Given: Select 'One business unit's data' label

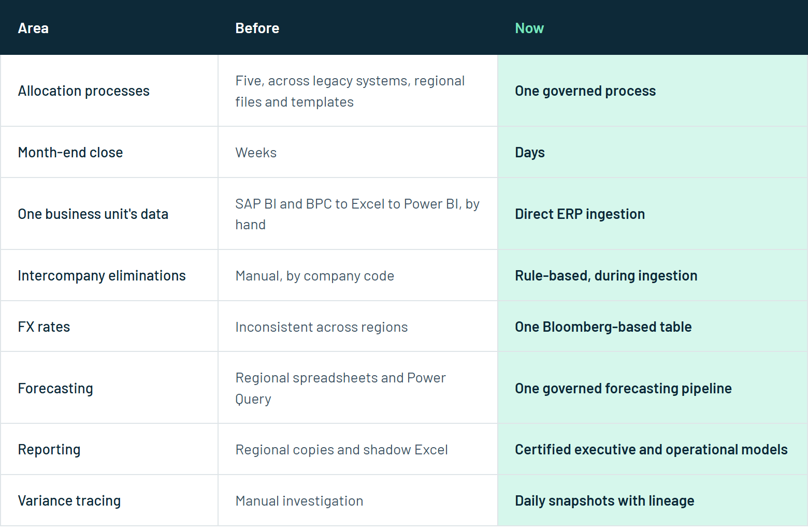Looking at the screenshot, I should (x=93, y=214).
